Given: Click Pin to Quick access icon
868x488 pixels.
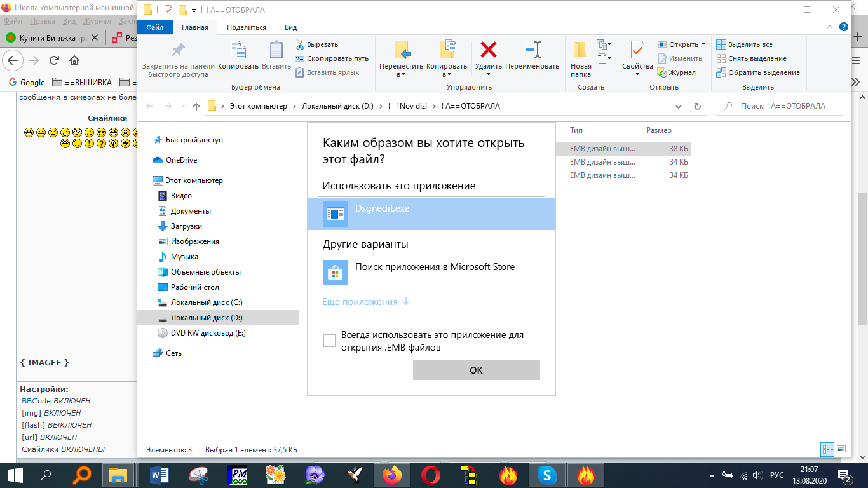Looking at the screenshot, I should click(178, 50).
